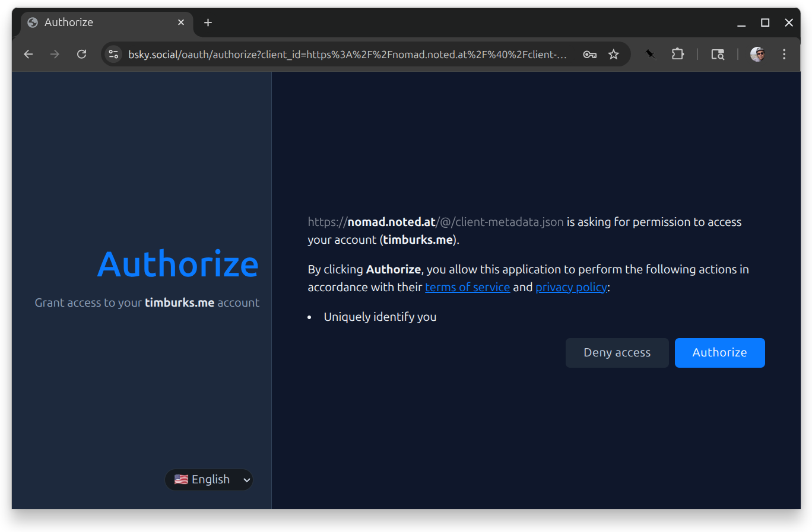Open a new browser tab

pos(208,23)
